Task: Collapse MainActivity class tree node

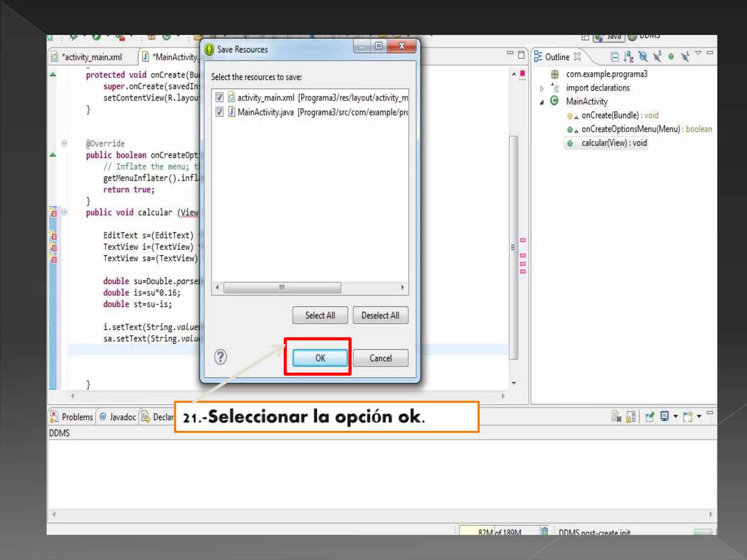Action: pos(542,102)
